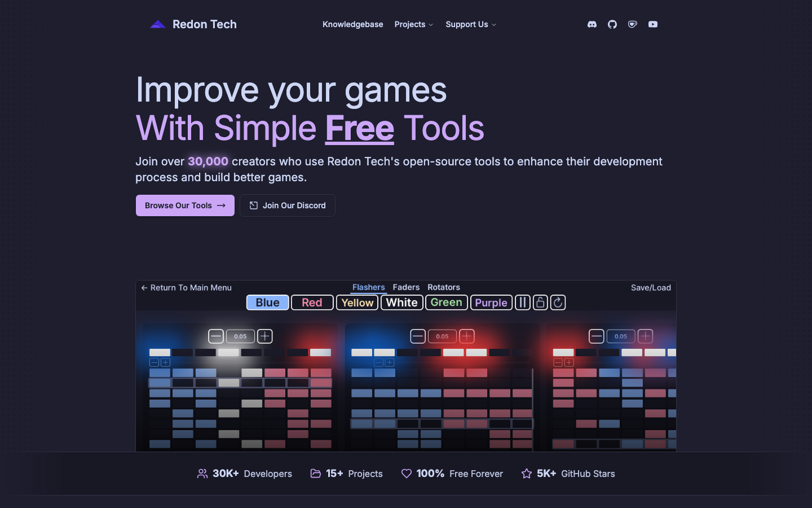
Task: Click small row-plus icon in rightmost flasher panel
Action: [569, 362]
